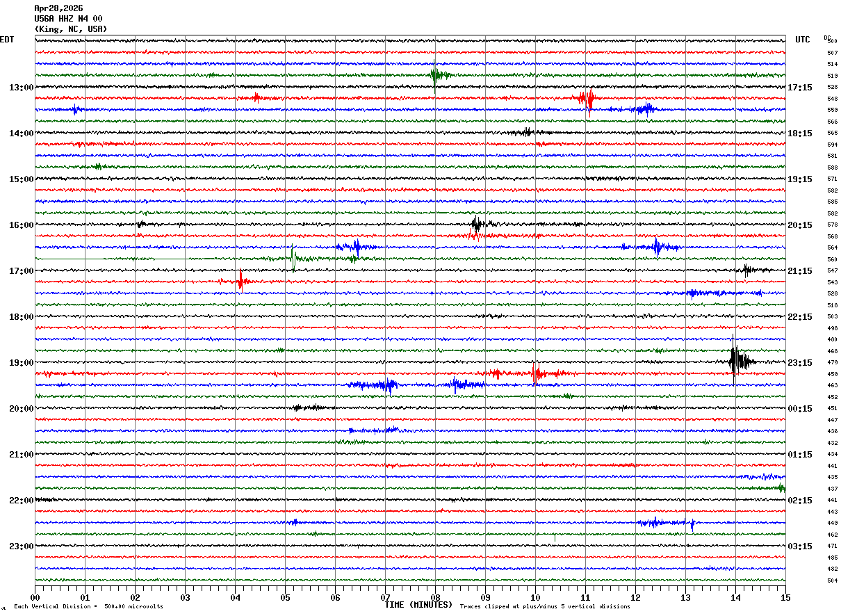Click the 19:15 UTC time label
This screenshot has width=841, height=616.
tap(800, 179)
